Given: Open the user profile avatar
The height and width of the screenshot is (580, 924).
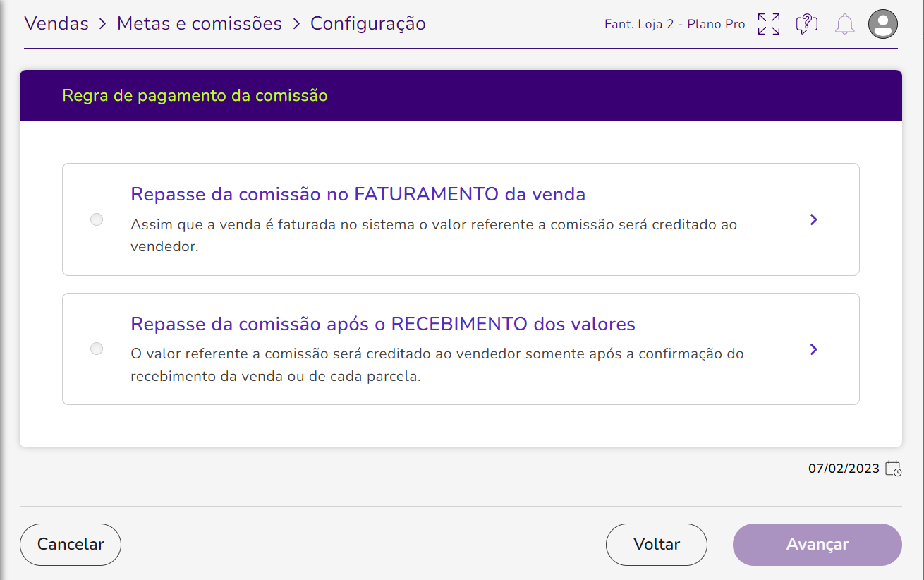Looking at the screenshot, I should click(x=883, y=24).
